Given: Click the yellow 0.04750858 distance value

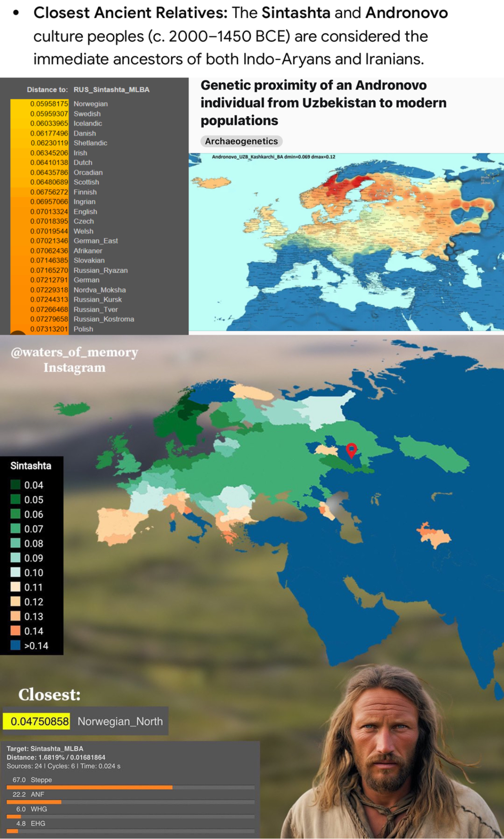Looking at the screenshot, I should [37, 721].
